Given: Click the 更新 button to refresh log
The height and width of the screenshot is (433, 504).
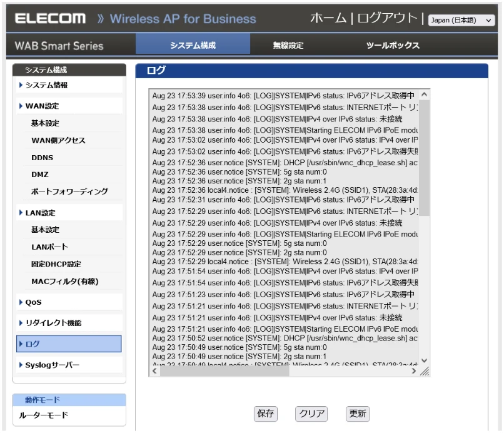Looking at the screenshot, I should tap(358, 414).
